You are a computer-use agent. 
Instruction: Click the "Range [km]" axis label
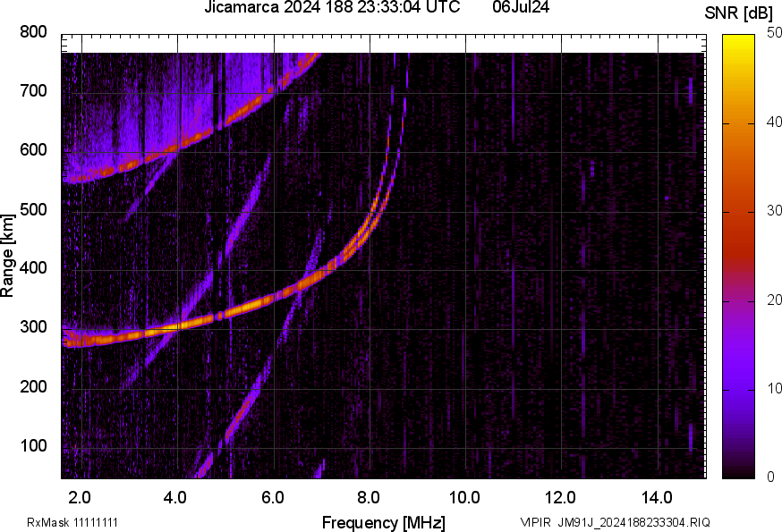[7, 256]
